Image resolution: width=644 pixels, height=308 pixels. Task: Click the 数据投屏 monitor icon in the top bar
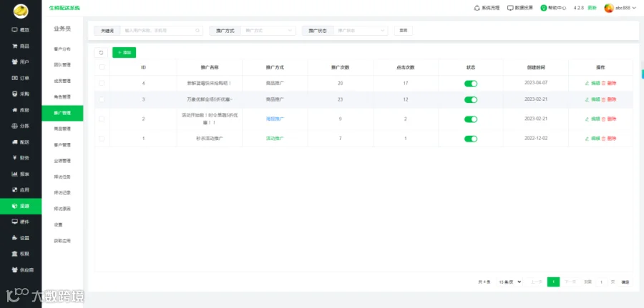click(x=510, y=8)
